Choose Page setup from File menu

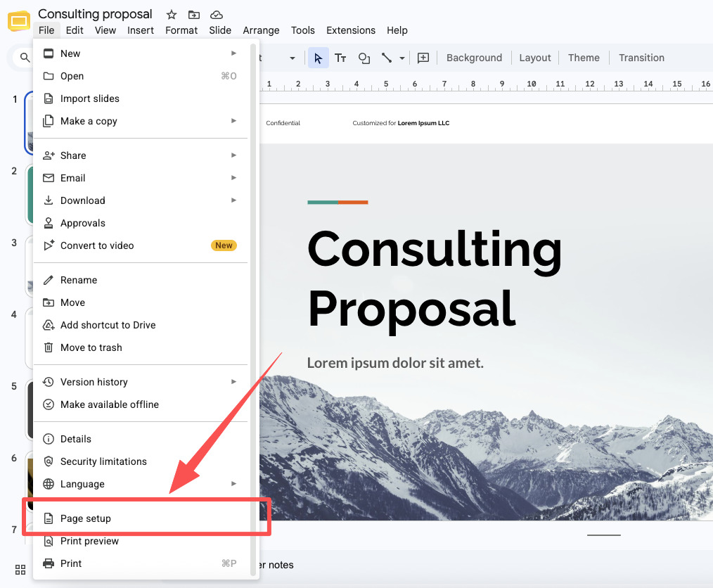pos(141,518)
